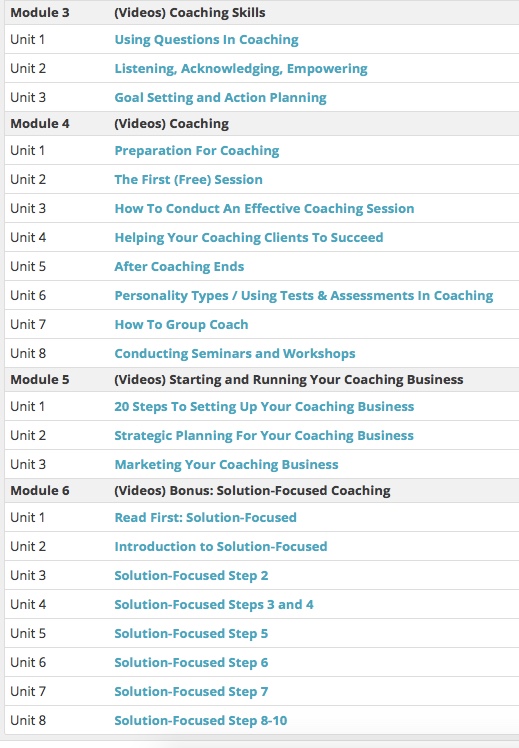Viewport: 519px width, 748px height.
Task: Open Personality Types / Using Tests & Assessments link
Action: [x=303, y=296]
